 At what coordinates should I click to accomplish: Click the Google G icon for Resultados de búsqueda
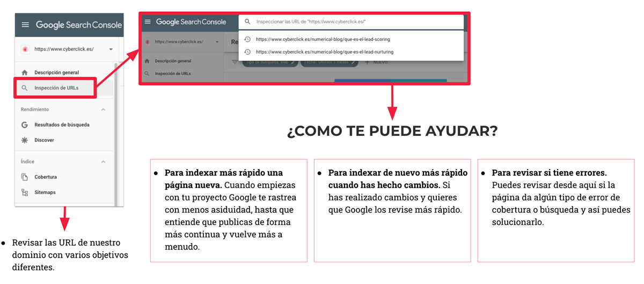[x=24, y=125]
